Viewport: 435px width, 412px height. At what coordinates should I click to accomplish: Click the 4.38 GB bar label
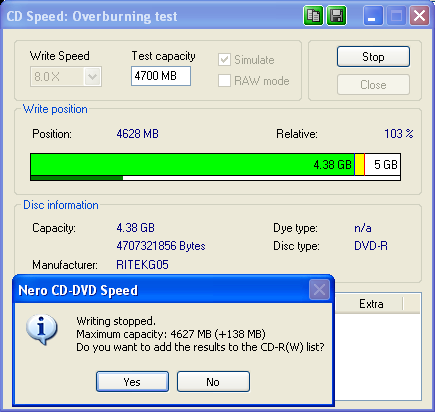332,165
